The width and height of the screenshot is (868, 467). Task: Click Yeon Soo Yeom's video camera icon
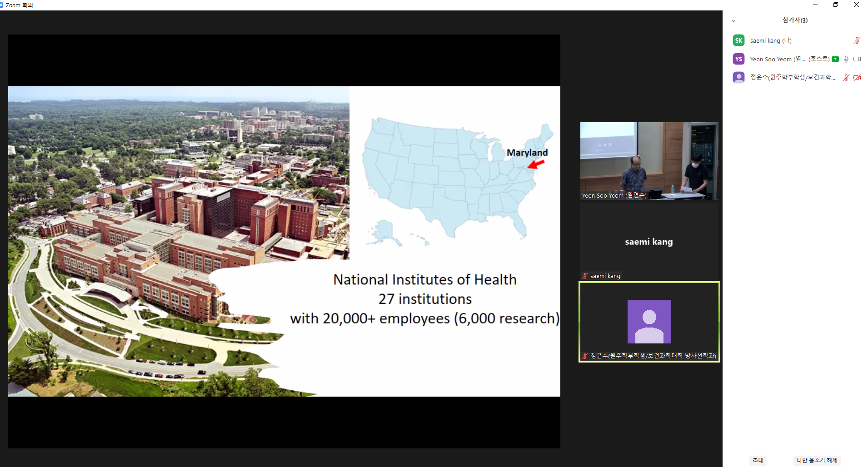(x=857, y=59)
